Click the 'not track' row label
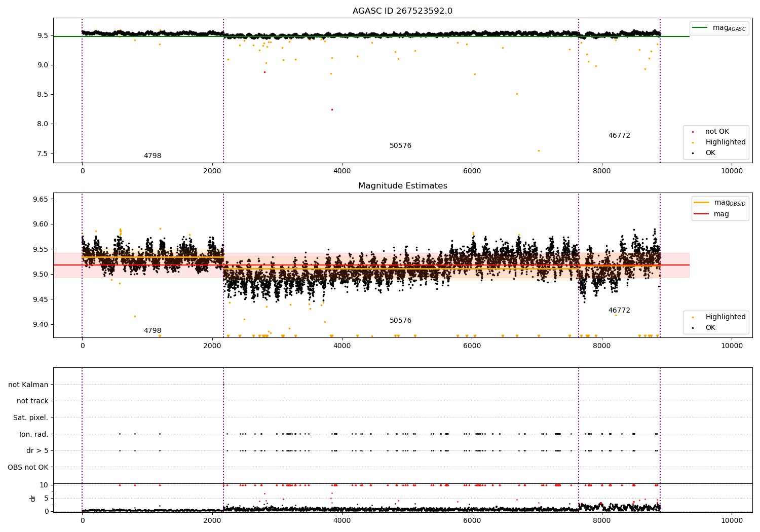Screen dimensions: 760x532 pyautogui.click(x=32, y=401)
